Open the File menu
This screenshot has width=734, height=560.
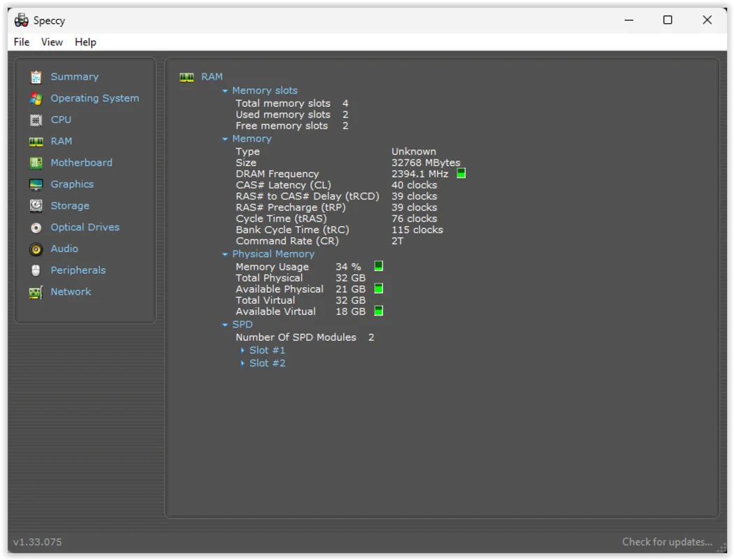pyautogui.click(x=21, y=42)
